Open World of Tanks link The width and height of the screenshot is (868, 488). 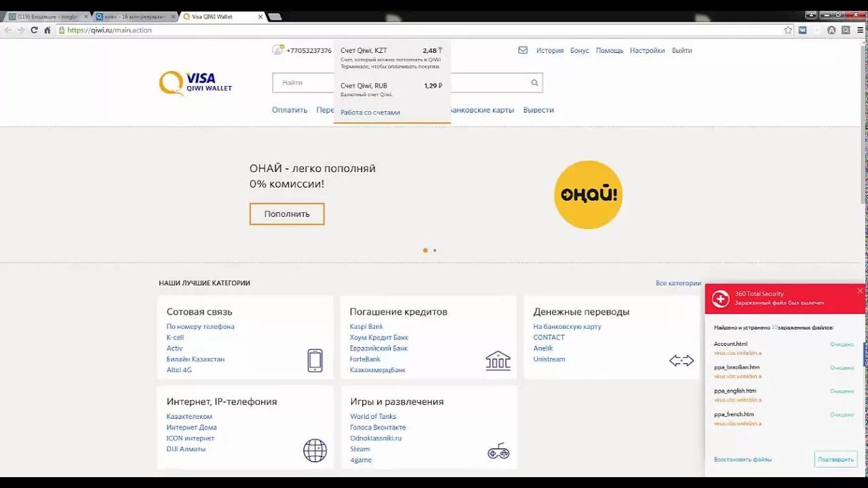click(x=373, y=416)
